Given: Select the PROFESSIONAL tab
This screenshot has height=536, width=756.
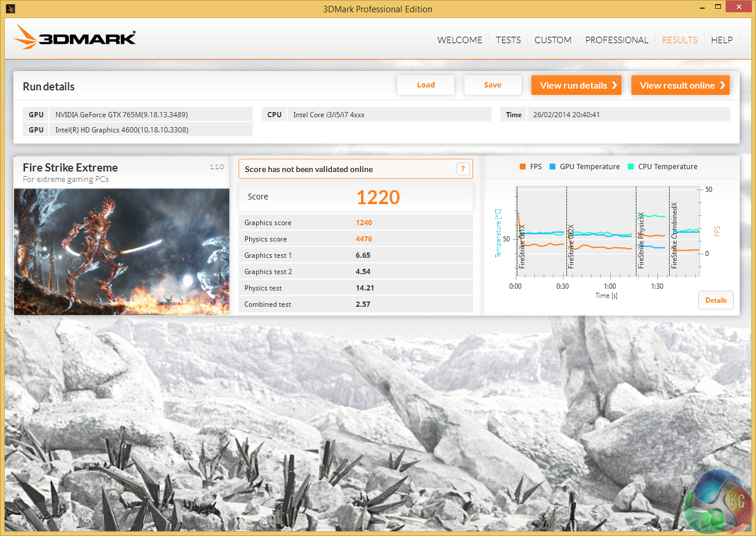Looking at the screenshot, I should [x=617, y=40].
